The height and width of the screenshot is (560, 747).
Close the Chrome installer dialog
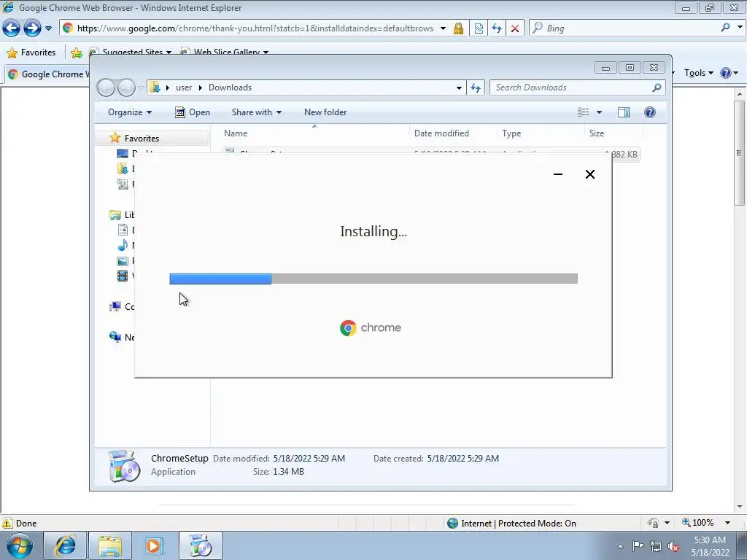(590, 174)
